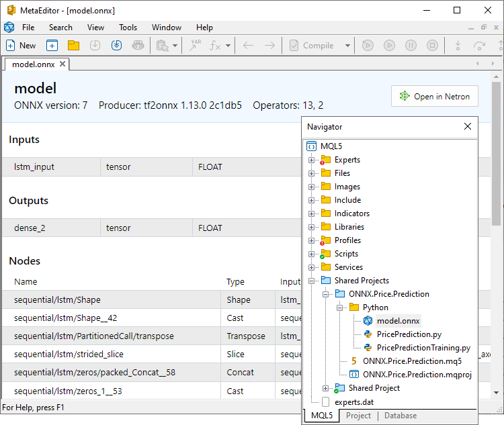Select sequential/lstm/PartitionedCall/transpose row
The width and height of the screenshot is (504, 425).
(152, 336)
